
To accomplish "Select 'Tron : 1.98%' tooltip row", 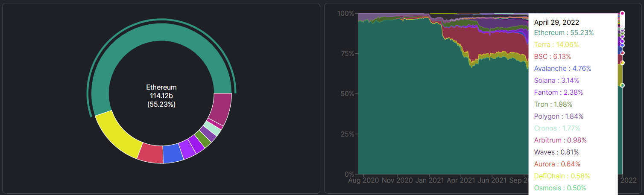I will pyautogui.click(x=553, y=104).
